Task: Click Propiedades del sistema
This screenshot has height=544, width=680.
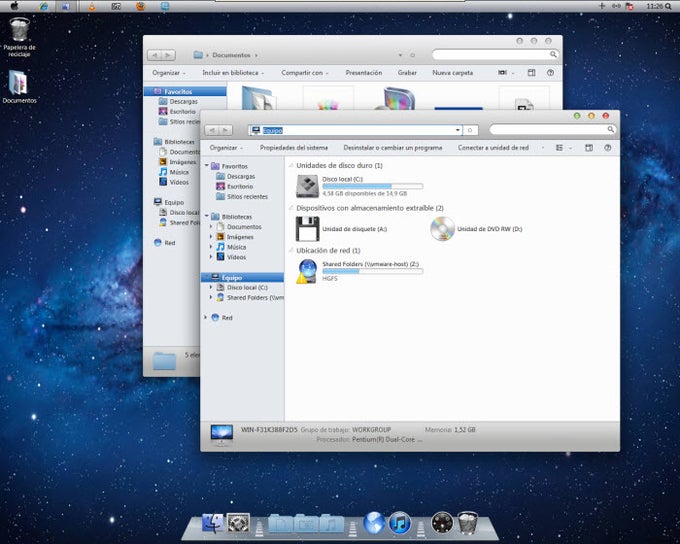Action: tap(294, 148)
